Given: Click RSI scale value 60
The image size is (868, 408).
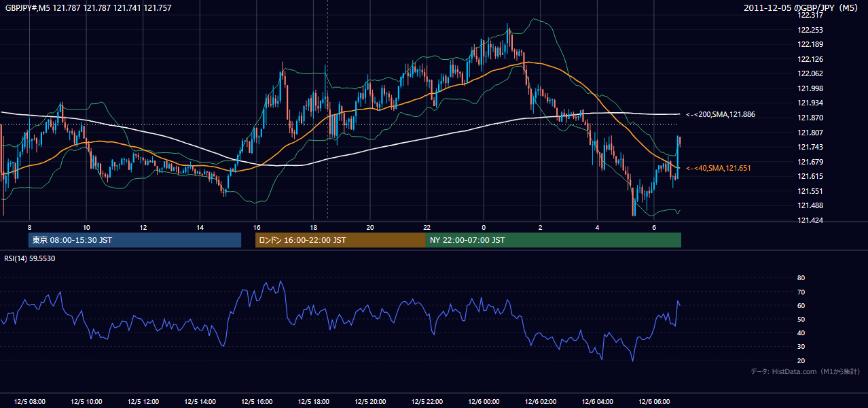Looking at the screenshot, I should [x=801, y=306].
